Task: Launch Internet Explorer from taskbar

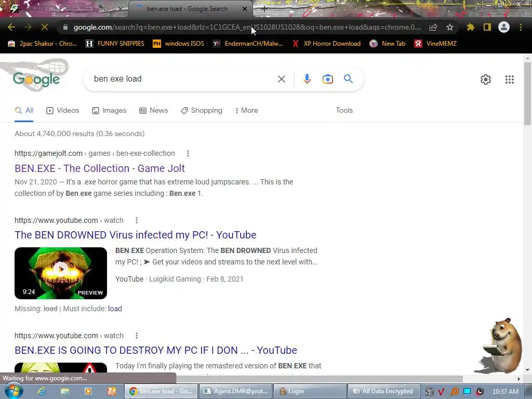Action: 42,391
